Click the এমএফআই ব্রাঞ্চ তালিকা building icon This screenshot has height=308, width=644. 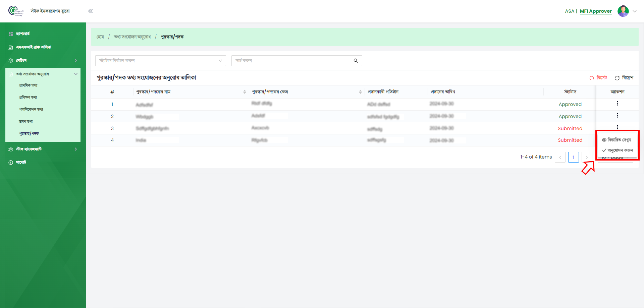pos(11,47)
